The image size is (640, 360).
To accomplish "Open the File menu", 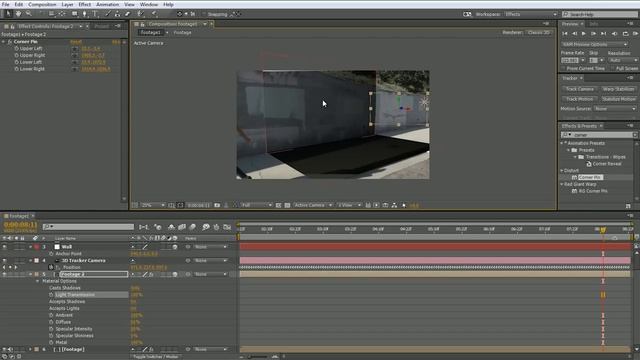I will click(6, 4).
